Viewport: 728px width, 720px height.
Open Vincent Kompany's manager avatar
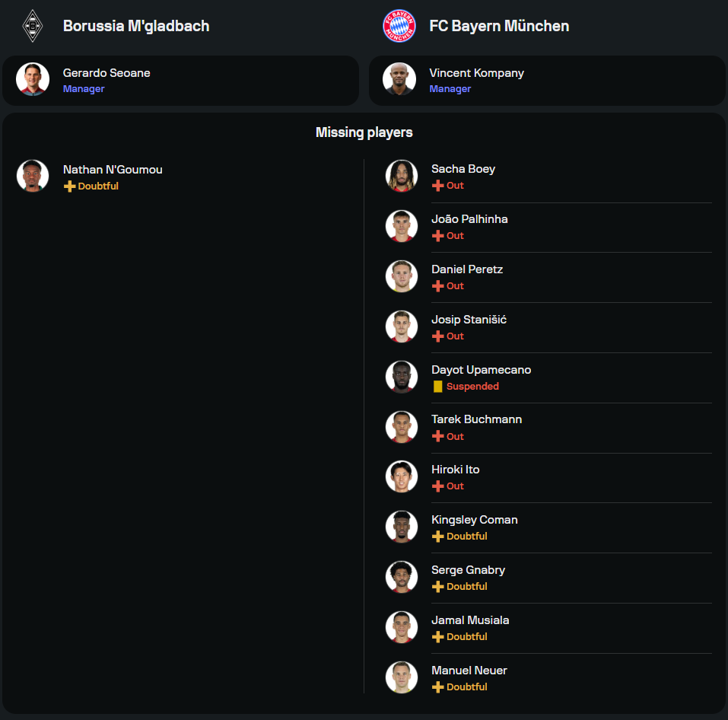pos(399,79)
